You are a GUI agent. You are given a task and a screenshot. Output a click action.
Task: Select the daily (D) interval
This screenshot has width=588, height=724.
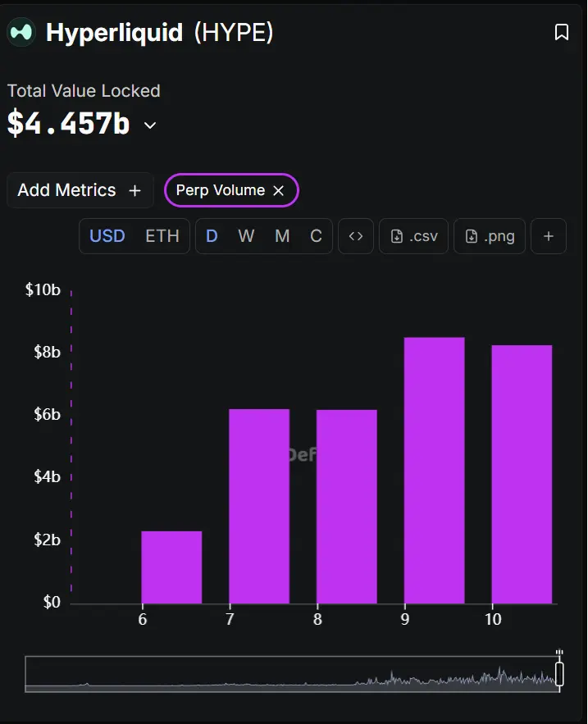point(212,236)
